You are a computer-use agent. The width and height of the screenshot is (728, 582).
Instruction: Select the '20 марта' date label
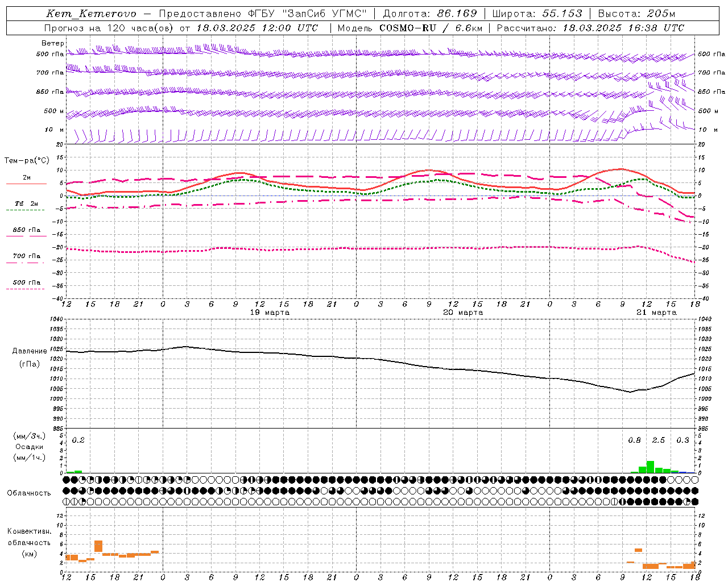tap(463, 313)
